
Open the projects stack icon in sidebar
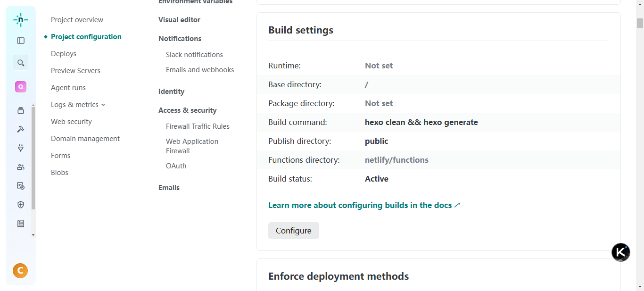pos(21,110)
